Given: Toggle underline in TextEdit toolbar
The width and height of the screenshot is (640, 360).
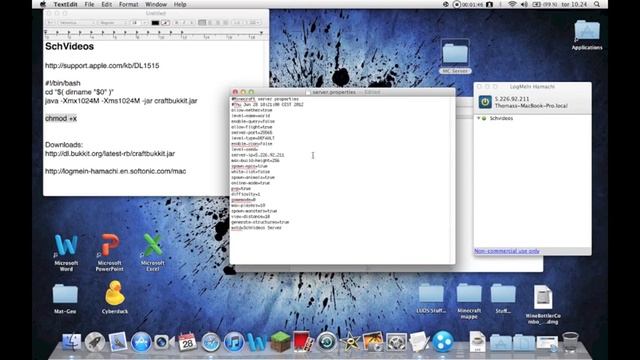Looking at the screenshot, I should [191, 23].
